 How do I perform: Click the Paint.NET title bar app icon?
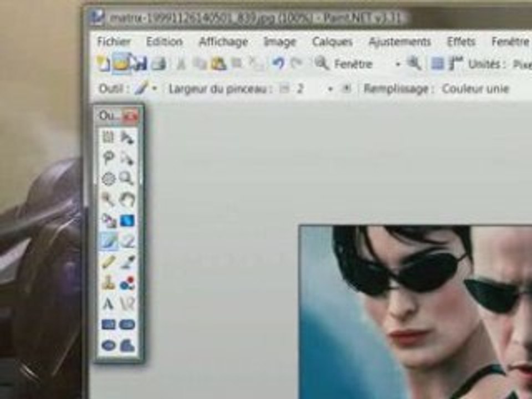tap(97, 18)
